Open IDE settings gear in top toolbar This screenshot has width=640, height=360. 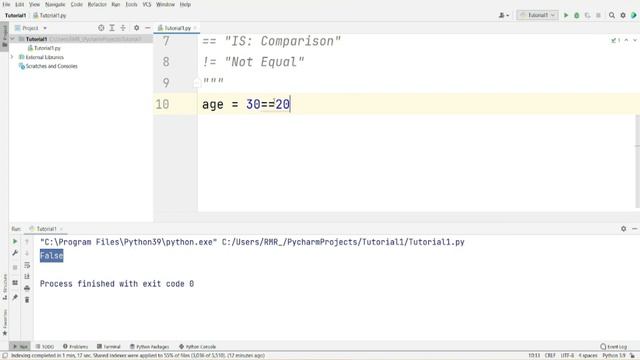[623, 15]
